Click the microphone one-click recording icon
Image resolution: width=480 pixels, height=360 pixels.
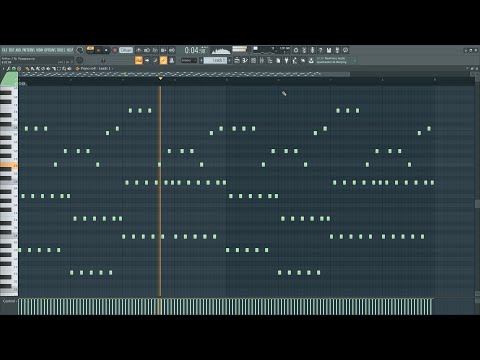click(312, 50)
